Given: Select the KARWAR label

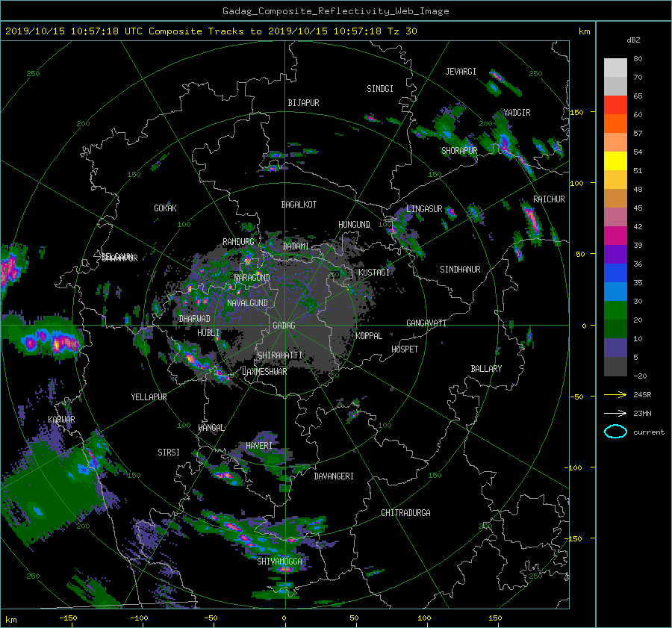Looking at the screenshot, I should click(61, 419).
